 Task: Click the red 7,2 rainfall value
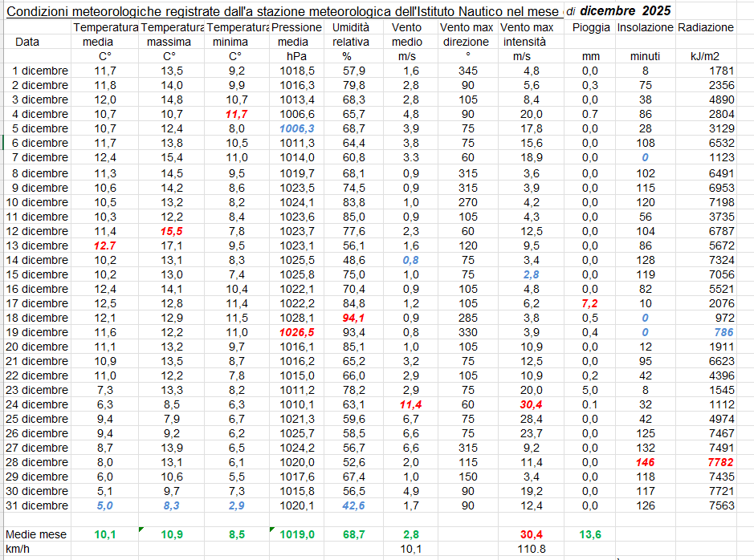(589, 303)
